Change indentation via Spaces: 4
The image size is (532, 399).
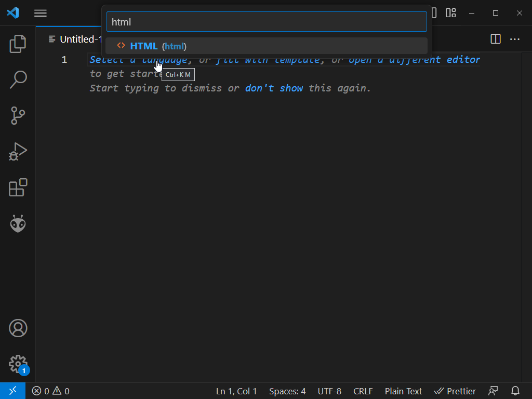pos(287,391)
